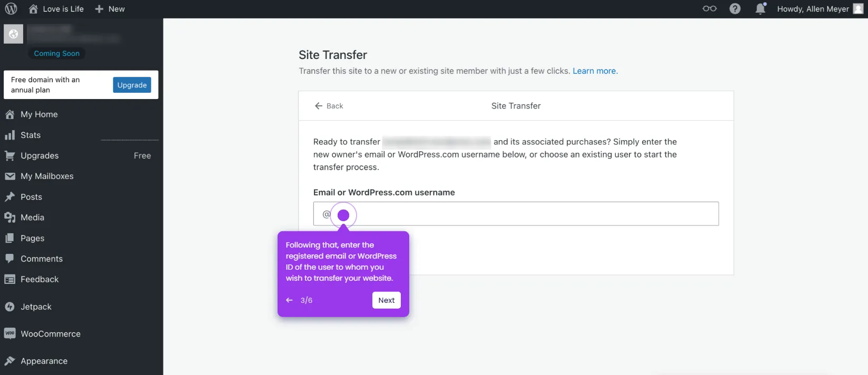868x375 pixels.
Task: Click the site icon in sidebar
Action: [x=13, y=34]
